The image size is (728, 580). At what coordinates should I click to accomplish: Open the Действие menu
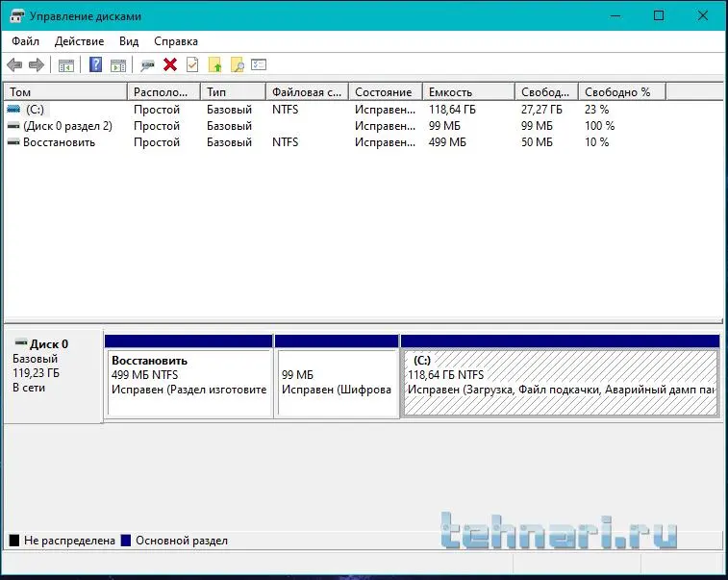[80, 41]
